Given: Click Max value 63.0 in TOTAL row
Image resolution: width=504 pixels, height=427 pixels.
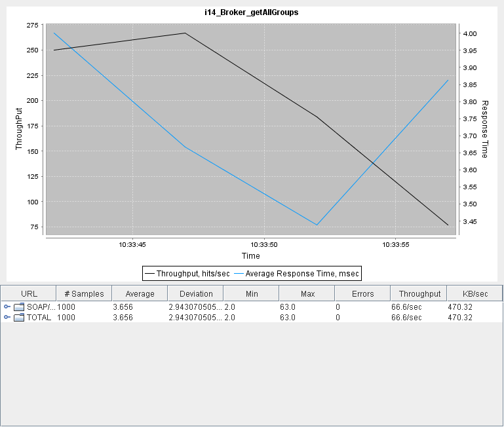Looking at the screenshot, I should click(288, 318).
